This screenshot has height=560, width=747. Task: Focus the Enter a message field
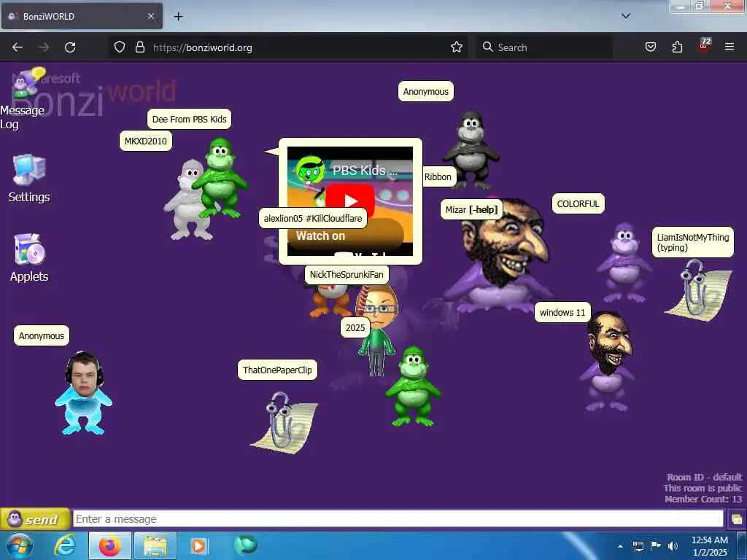[x=398, y=518]
